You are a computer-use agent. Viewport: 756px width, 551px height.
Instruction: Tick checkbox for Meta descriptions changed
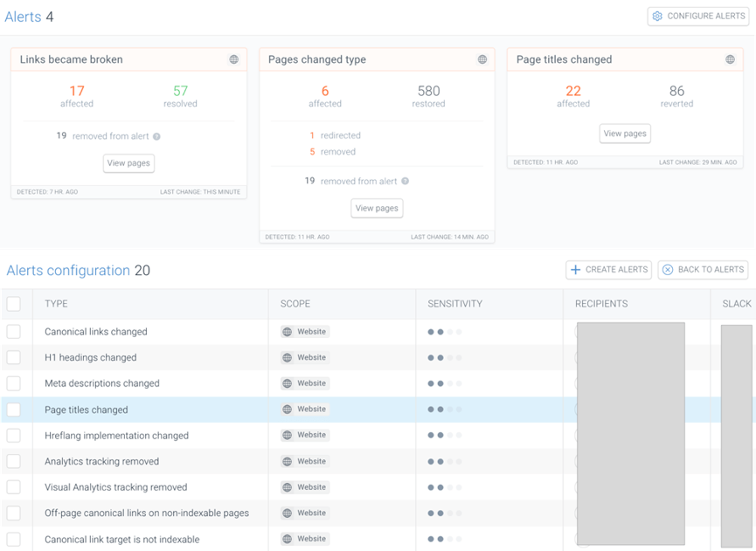(x=13, y=383)
